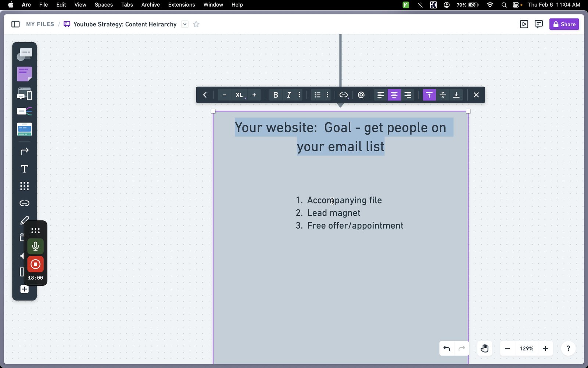The width and height of the screenshot is (588, 368).
Task: Align text to top vertically
Action: pyautogui.click(x=429, y=95)
